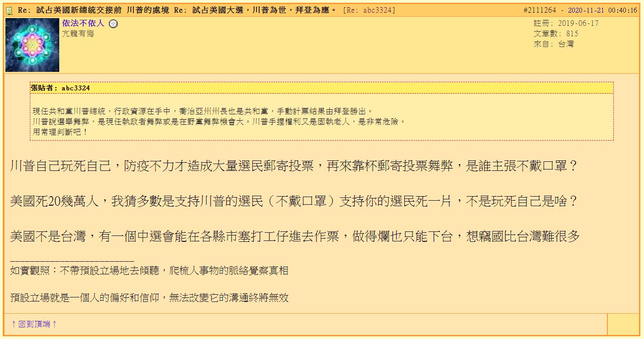644x339 pixels.
Task: Click the paragraph starting with 美國死20幾萬人
Action: (x=293, y=201)
